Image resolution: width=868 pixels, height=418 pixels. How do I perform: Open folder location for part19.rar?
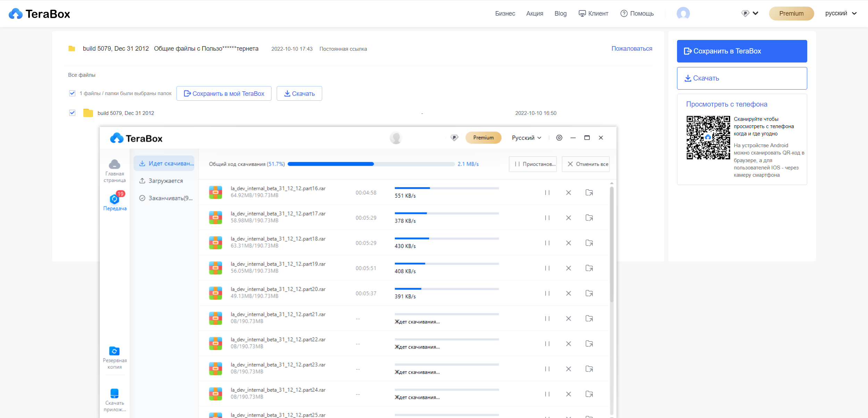(x=589, y=268)
